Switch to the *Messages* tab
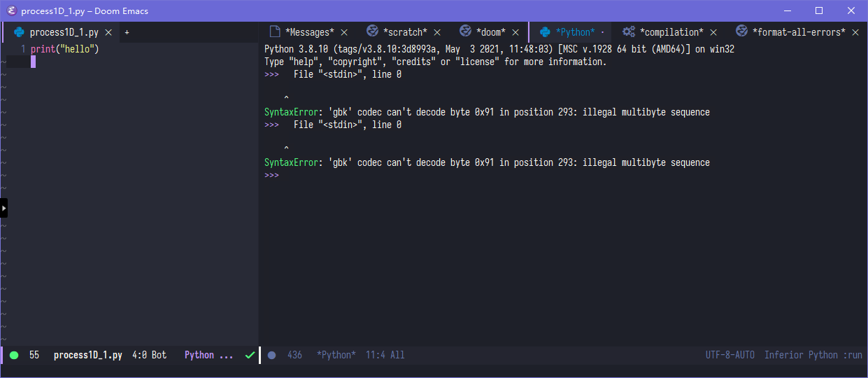This screenshot has height=378, width=868. point(309,32)
